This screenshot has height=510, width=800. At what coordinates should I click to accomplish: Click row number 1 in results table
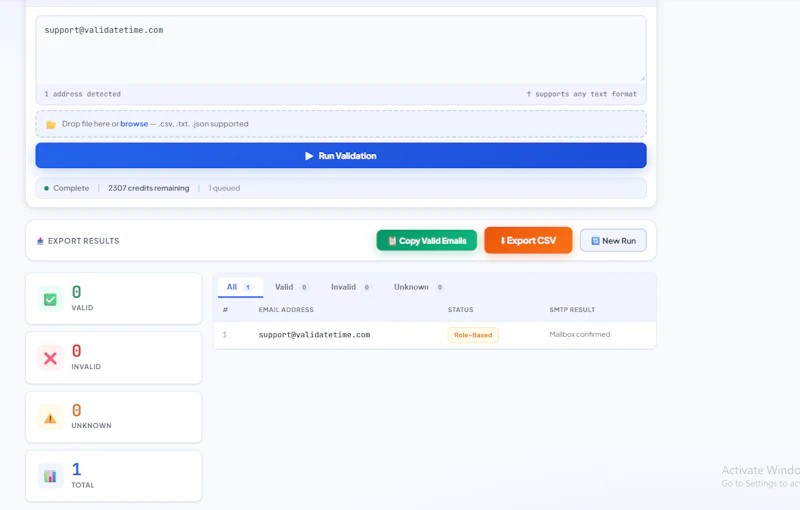pos(224,335)
